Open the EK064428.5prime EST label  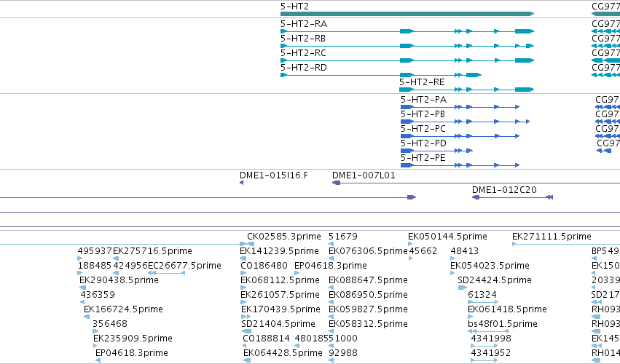(x=283, y=353)
